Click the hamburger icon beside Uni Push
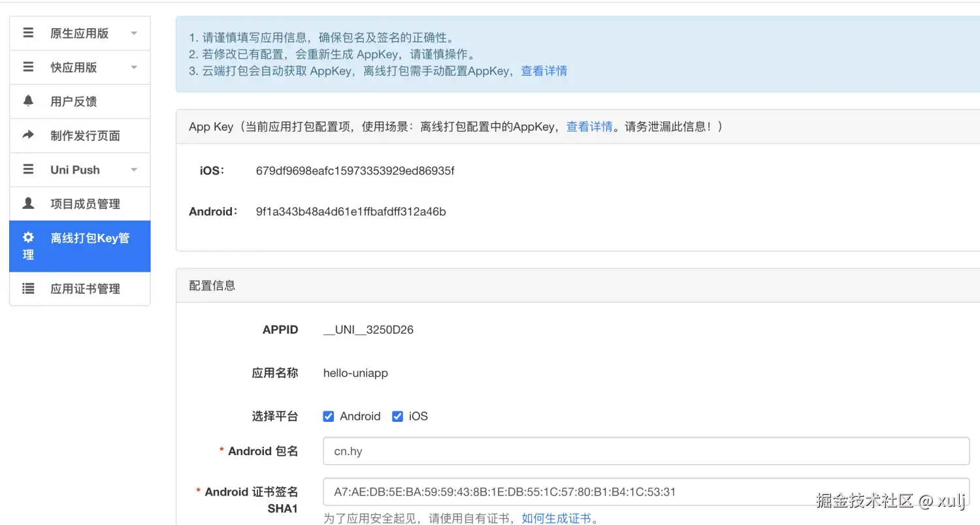Image resolution: width=980 pixels, height=525 pixels. [28, 169]
